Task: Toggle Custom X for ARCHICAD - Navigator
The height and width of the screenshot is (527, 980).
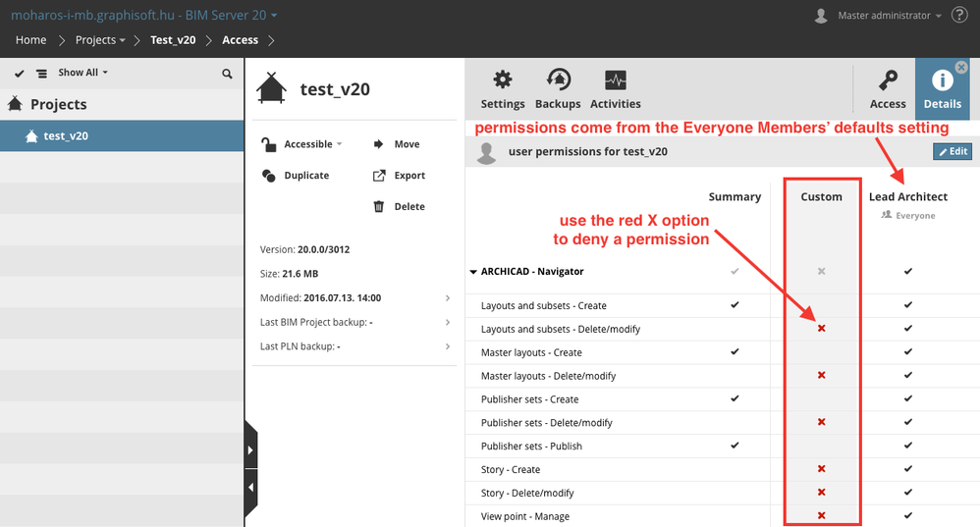Action: [x=821, y=271]
